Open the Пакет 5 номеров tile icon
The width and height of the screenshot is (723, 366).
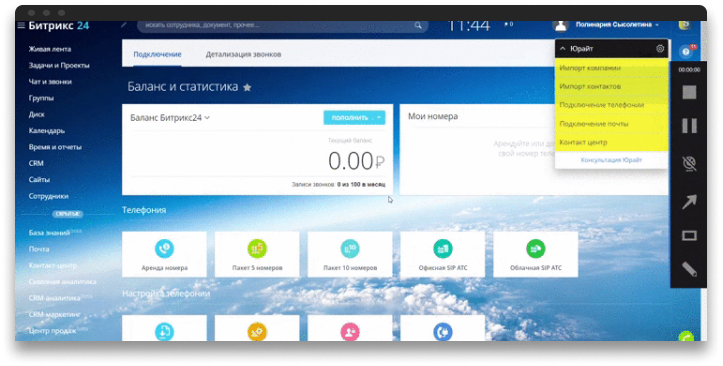point(257,249)
